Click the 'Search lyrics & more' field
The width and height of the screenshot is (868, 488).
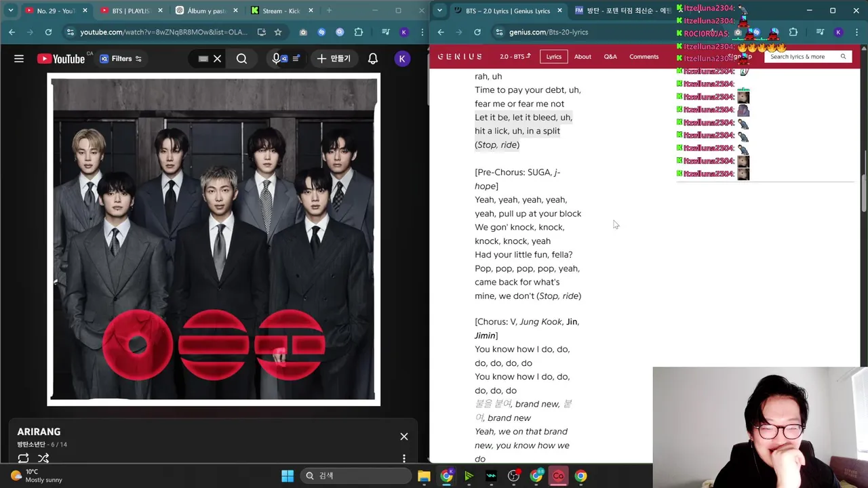pyautogui.click(x=807, y=57)
